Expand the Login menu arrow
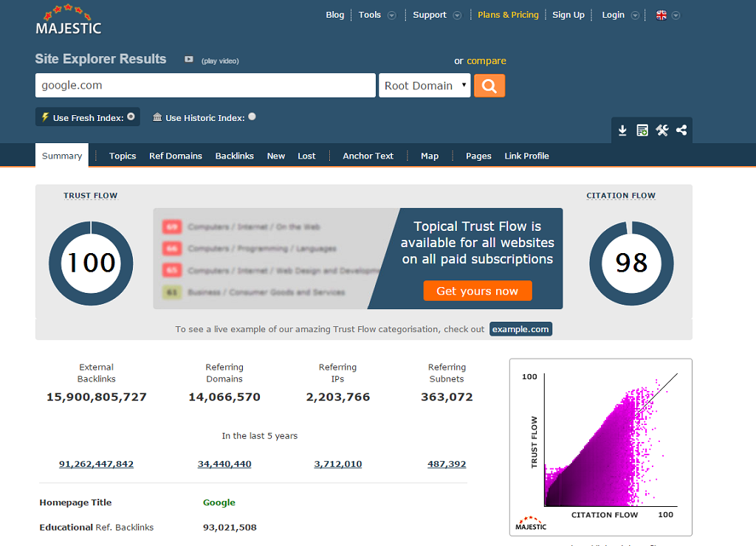The image size is (756, 546). pos(635,15)
